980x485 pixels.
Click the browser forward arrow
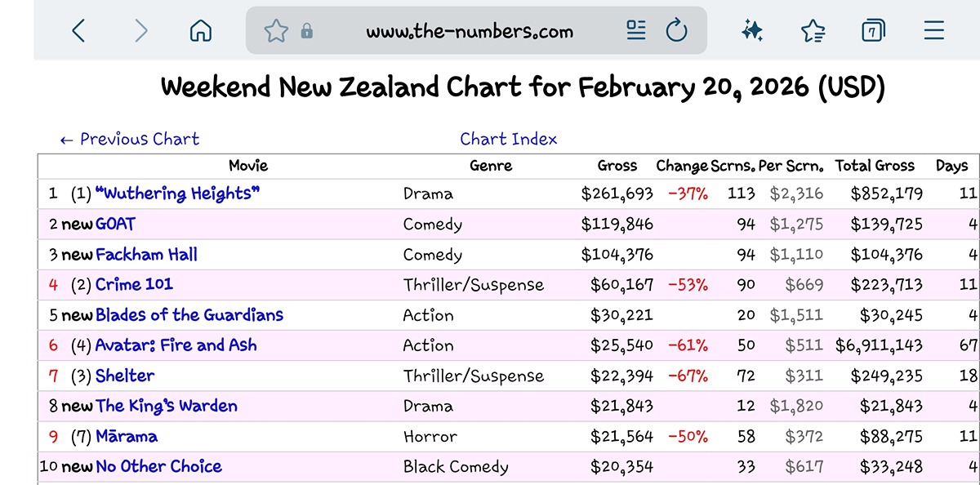[140, 31]
